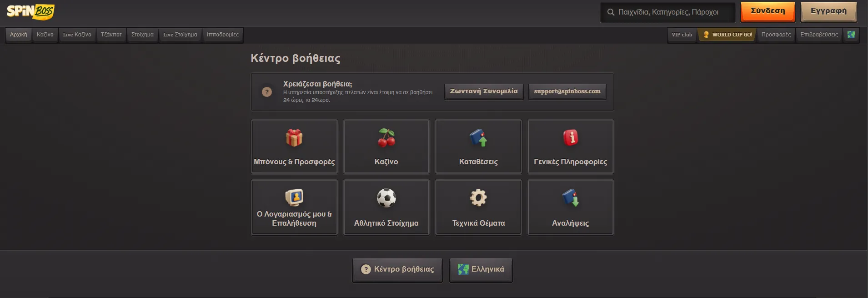Open Αθλητικό Στοίχημα help label
868x298 pixels.
tap(386, 223)
